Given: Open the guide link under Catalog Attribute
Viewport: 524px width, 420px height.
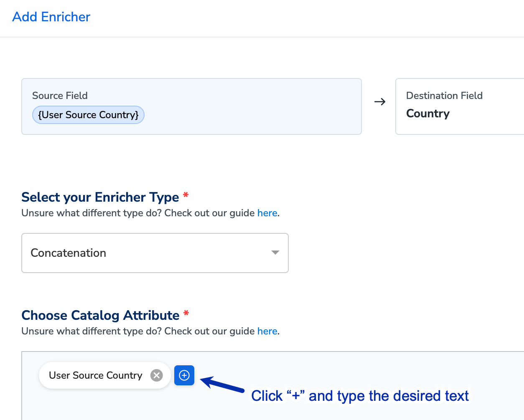Looking at the screenshot, I should pos(267,331).
